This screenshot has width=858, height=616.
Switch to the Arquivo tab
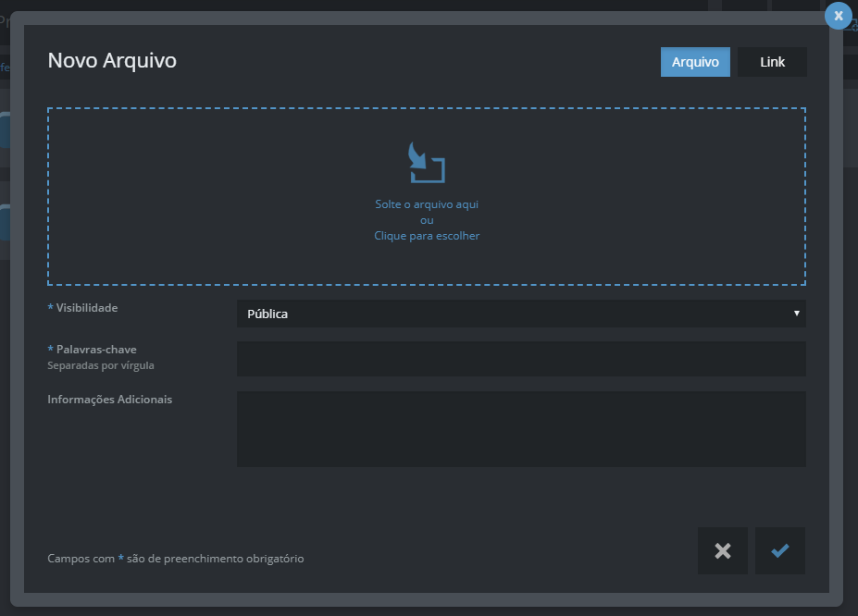click(695, 62)
